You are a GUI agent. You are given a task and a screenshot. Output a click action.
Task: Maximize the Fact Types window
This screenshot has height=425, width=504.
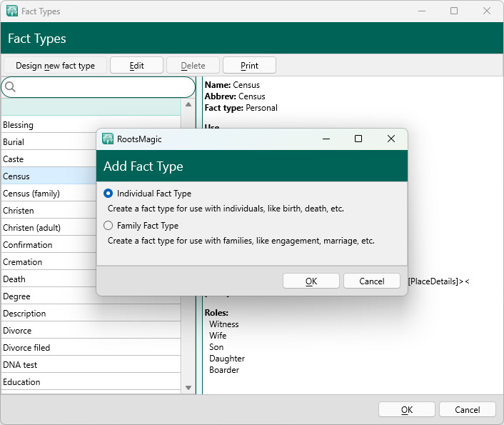[x=454, y=11]
